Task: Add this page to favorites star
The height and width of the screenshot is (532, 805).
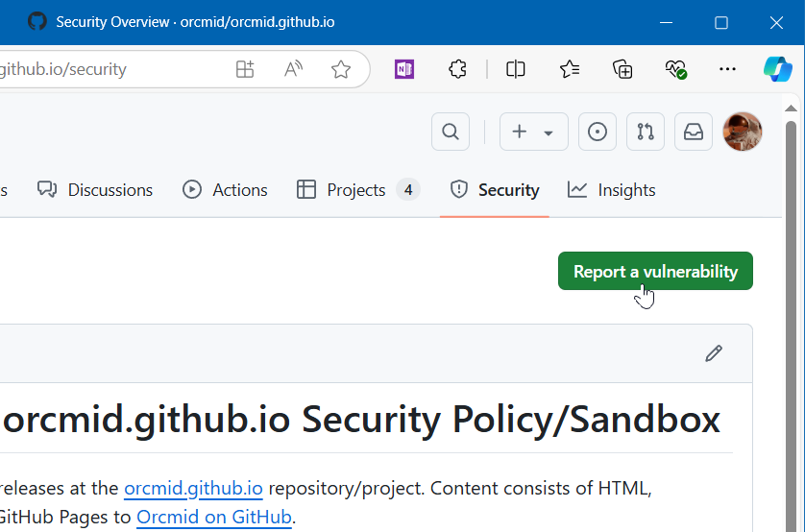Action: pos(341,69)
